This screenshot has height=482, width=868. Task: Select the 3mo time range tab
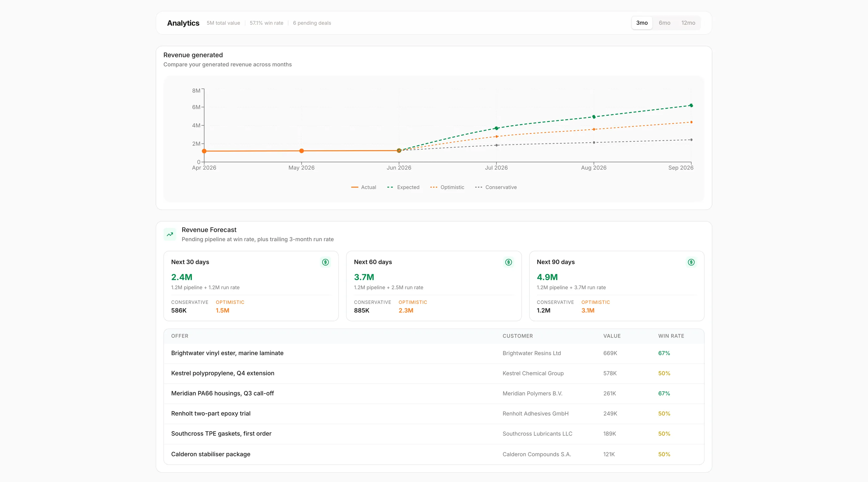pos(642,23)
